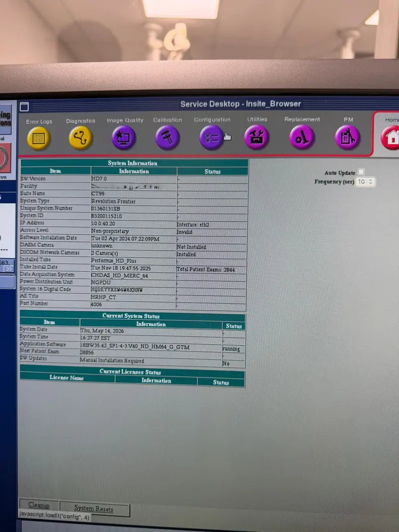Image resolution: width=399 pixels, height=532 pixels.
Task: Open the Utilities toolbox icon
Action: (x=256, y=137)
